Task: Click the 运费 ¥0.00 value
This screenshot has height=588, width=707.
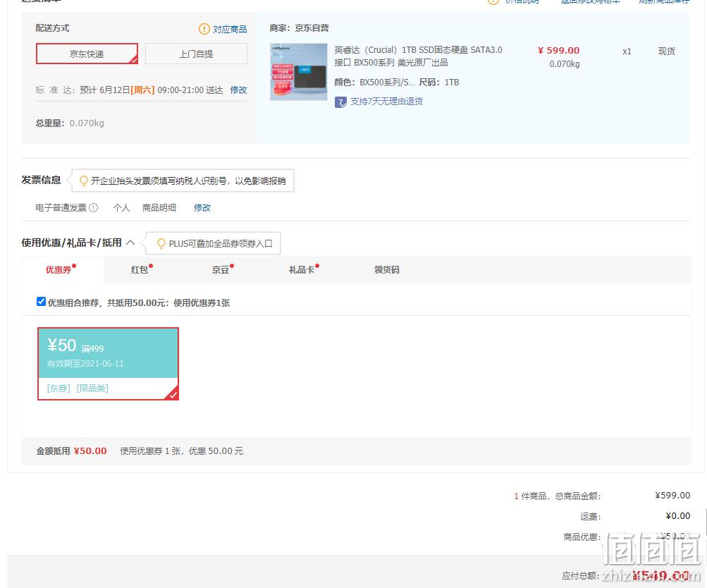Action: pos(677,516)
